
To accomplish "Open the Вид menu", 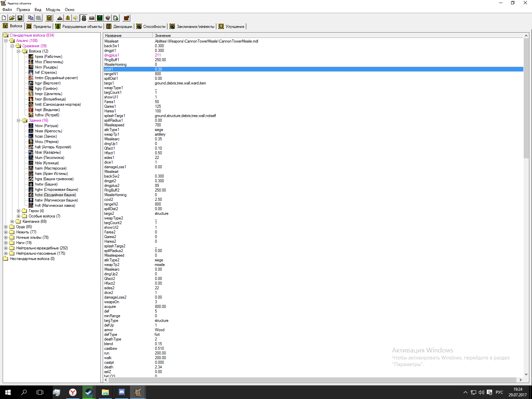I will pyautogui.click(x=38, y=10).
